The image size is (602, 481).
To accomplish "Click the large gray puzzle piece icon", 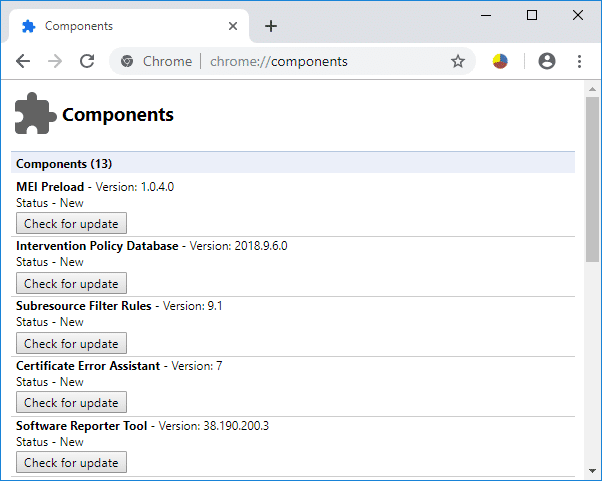I will 35,113.
